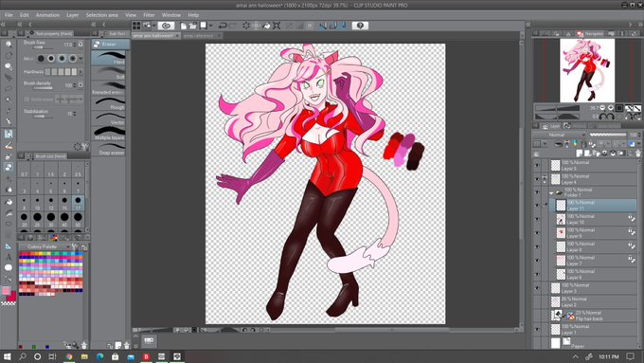Screen dimensions: 644x363
Task: Open the File menu
Action: [9, 15]
